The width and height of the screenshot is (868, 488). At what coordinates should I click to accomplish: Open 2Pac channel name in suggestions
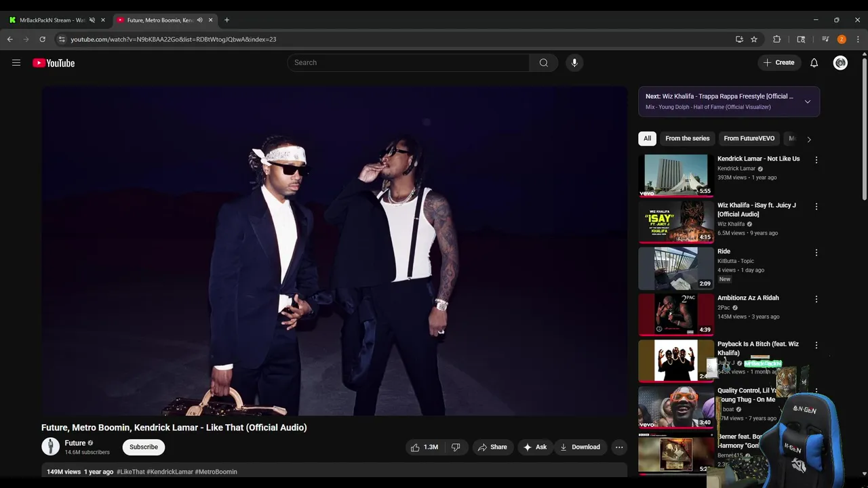point(724,308)
